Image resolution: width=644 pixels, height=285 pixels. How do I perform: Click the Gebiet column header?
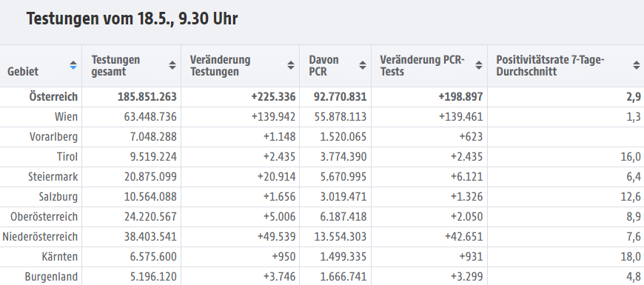coord(23,72)
